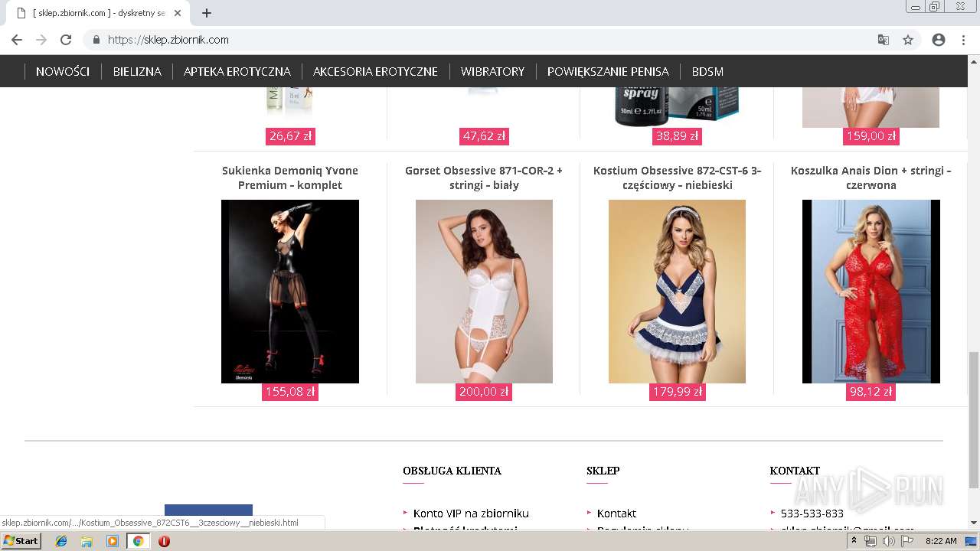
Task: Open the BDSM category
Action: (707, 71)
